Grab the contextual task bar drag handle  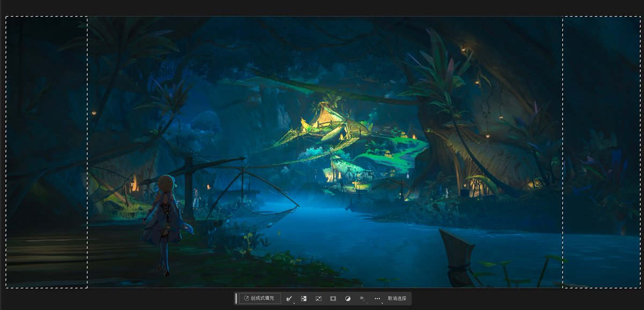(236, 298)
